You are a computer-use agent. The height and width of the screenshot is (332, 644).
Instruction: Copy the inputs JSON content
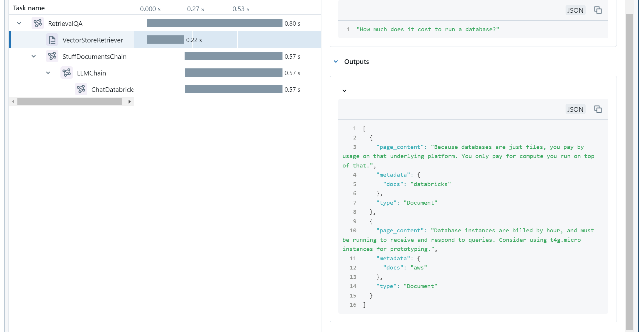(x=598, y=10)
